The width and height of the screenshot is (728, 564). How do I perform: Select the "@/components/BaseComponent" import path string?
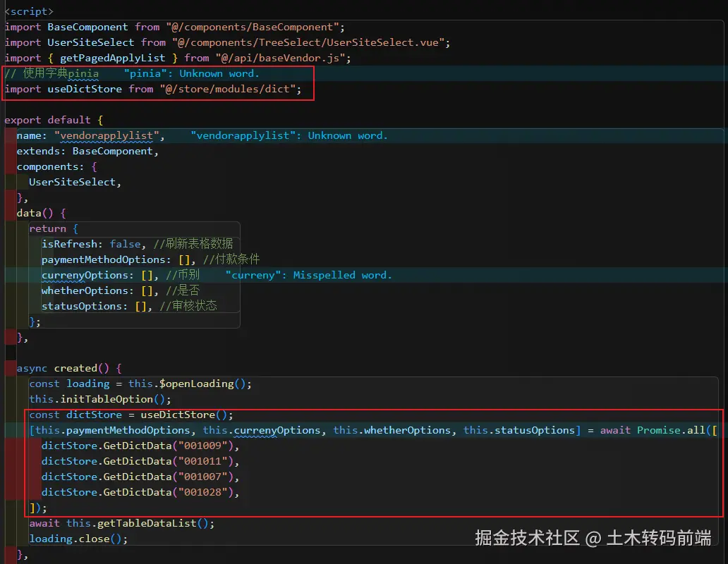(x=253, y=27)
